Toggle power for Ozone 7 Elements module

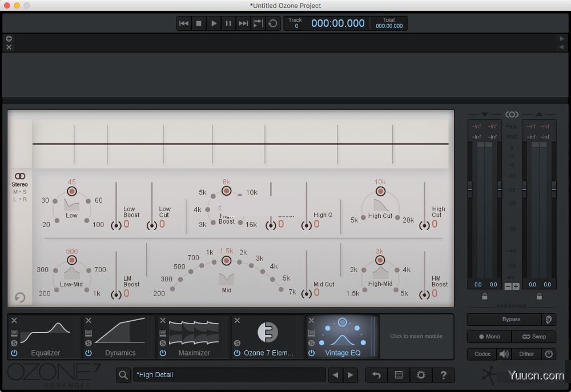point(237,353)
